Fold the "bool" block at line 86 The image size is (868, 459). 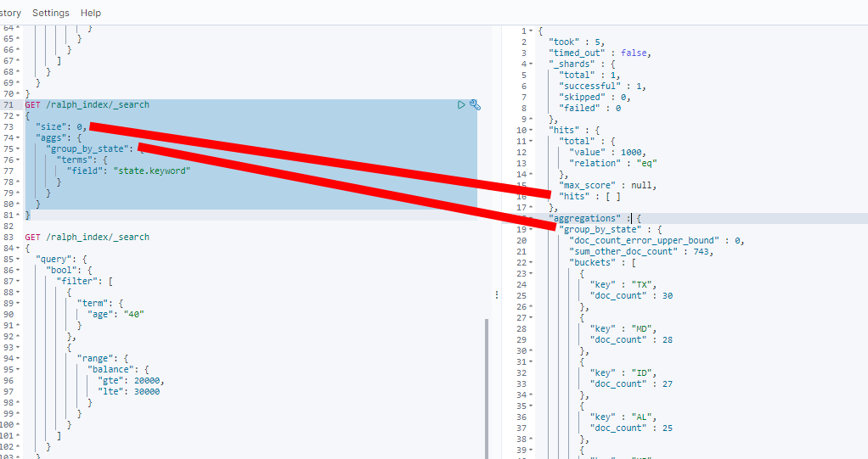(19, 270)
